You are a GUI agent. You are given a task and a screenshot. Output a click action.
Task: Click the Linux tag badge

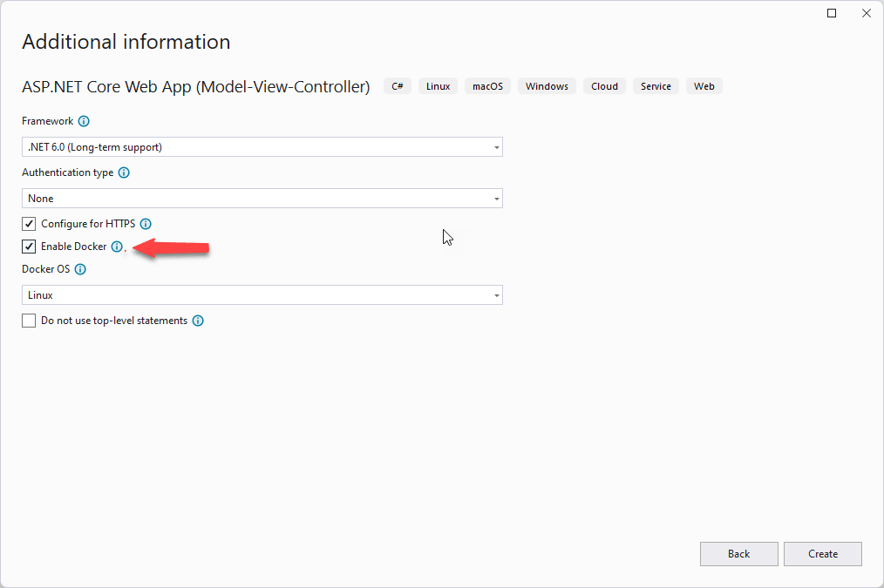point(438,86)
